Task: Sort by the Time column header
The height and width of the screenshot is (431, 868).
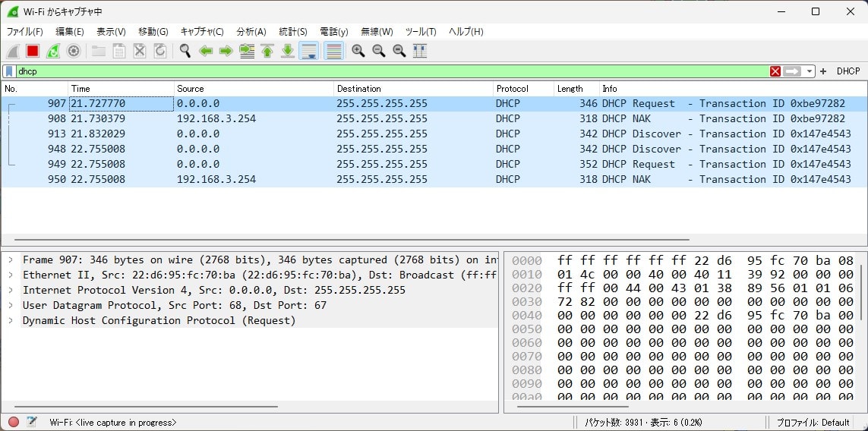Action: (122, 89)
